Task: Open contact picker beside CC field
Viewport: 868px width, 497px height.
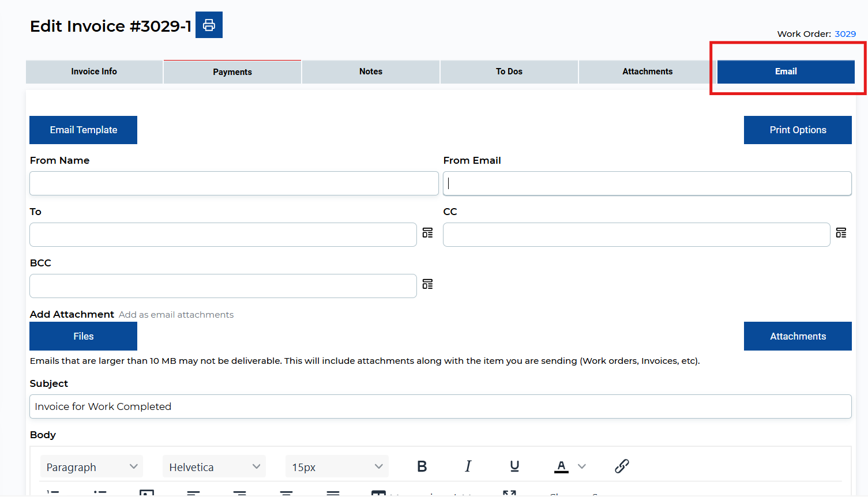Action: coord(841,233)
